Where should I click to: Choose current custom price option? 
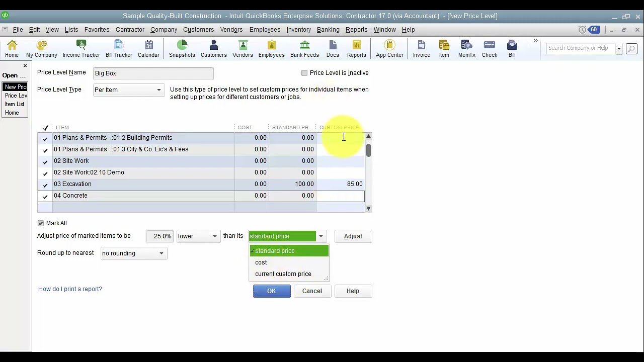[x=289, y=274]
